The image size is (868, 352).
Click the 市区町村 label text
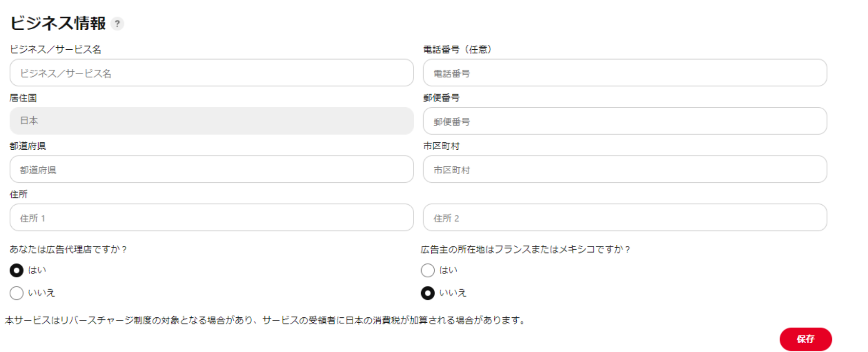tap(442, 146)
